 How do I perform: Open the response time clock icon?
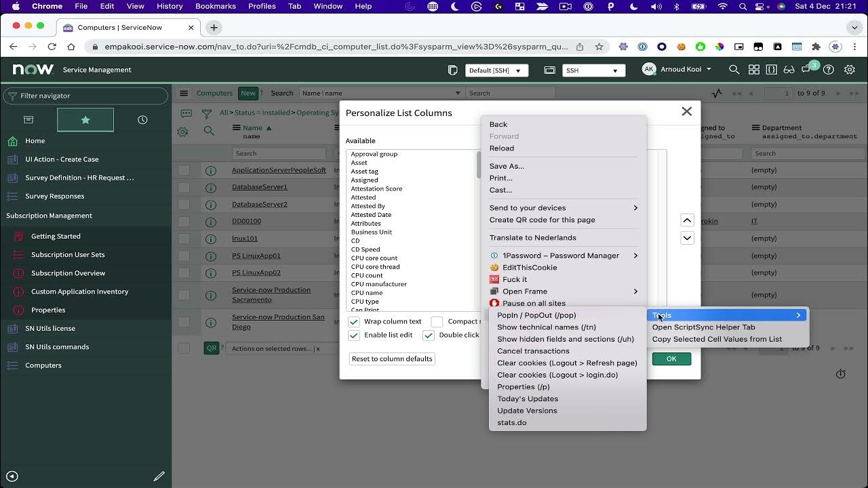(x=840, y=374)
